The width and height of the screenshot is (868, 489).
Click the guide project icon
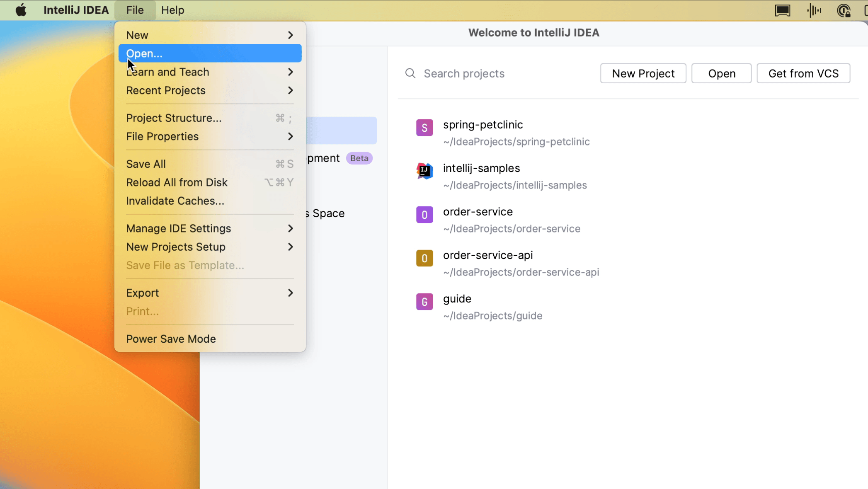(424, 302)
